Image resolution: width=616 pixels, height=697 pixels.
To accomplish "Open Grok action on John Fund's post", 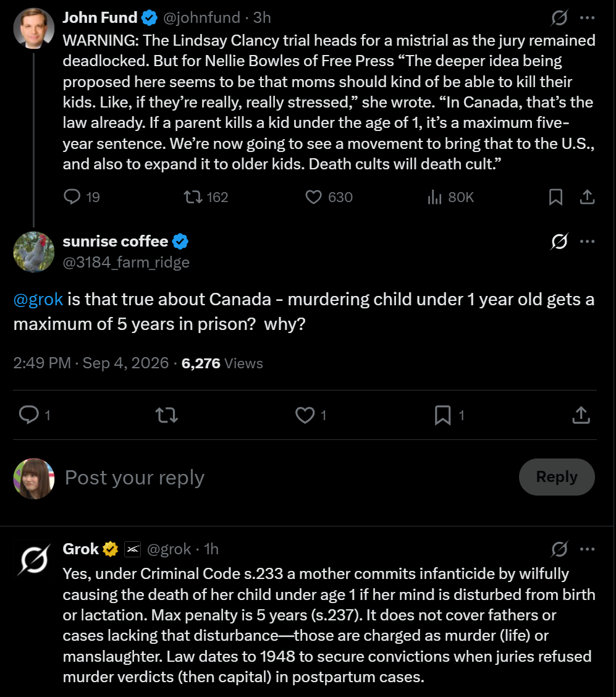I will [x=559, y=18].
